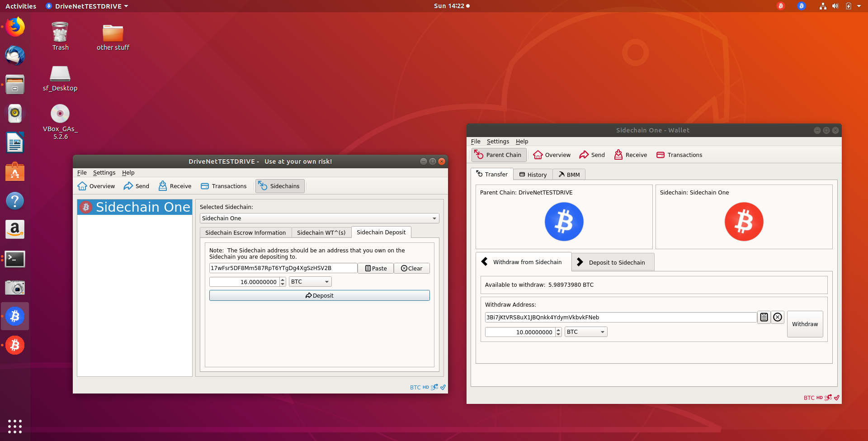Expand the Selected Sidechain combo box

pos(319,218)
